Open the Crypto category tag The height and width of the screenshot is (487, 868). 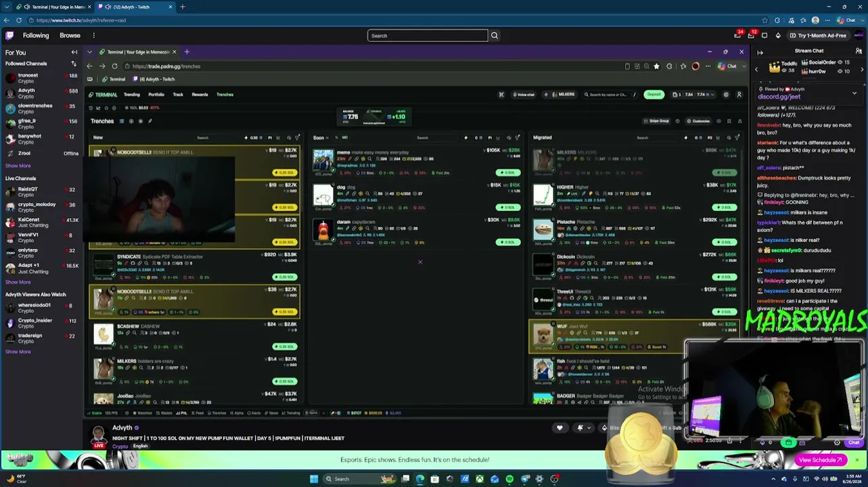click(120, 446)
